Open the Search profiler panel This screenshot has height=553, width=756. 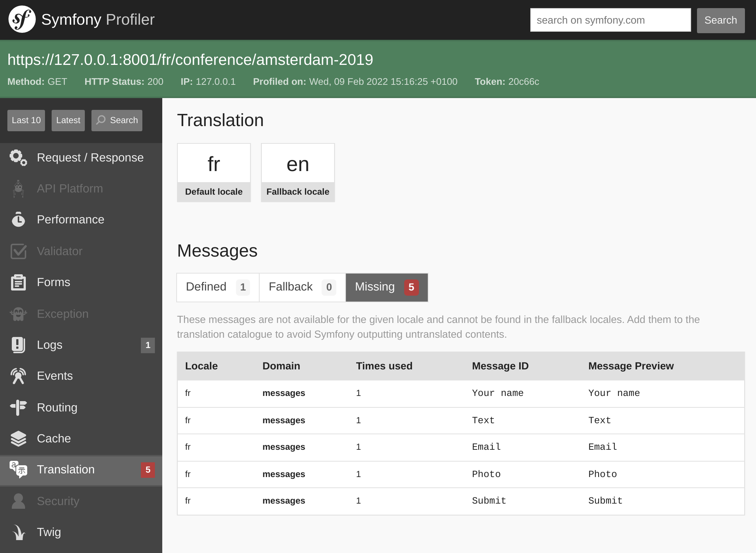click(x=117, y=120)
